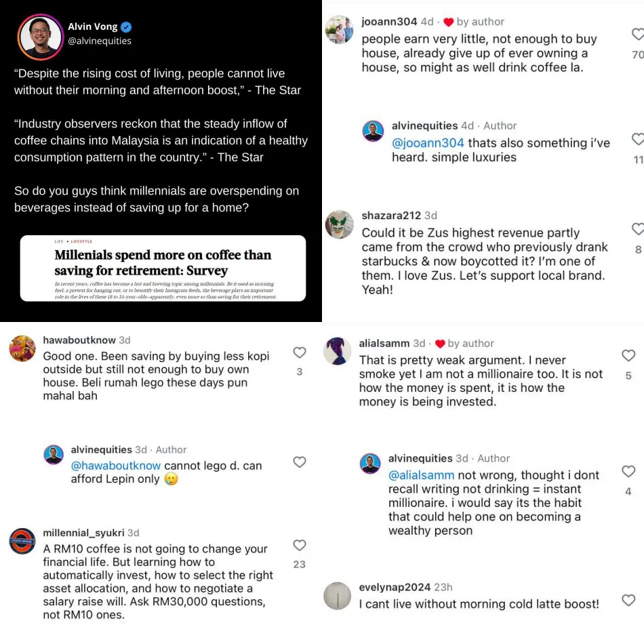Open the Millenials coffee survey article card
Screen dimensions: 644x644
click(163, 268)
